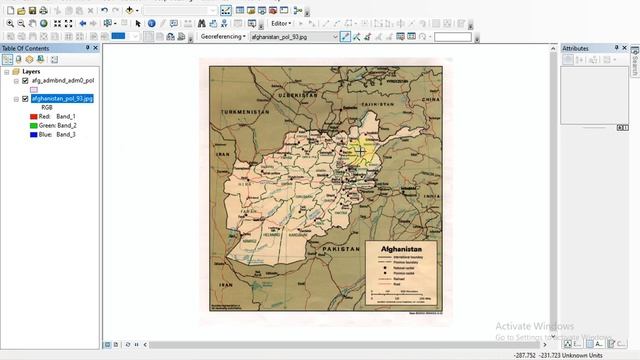Click the Add Data button

point(129,10)
